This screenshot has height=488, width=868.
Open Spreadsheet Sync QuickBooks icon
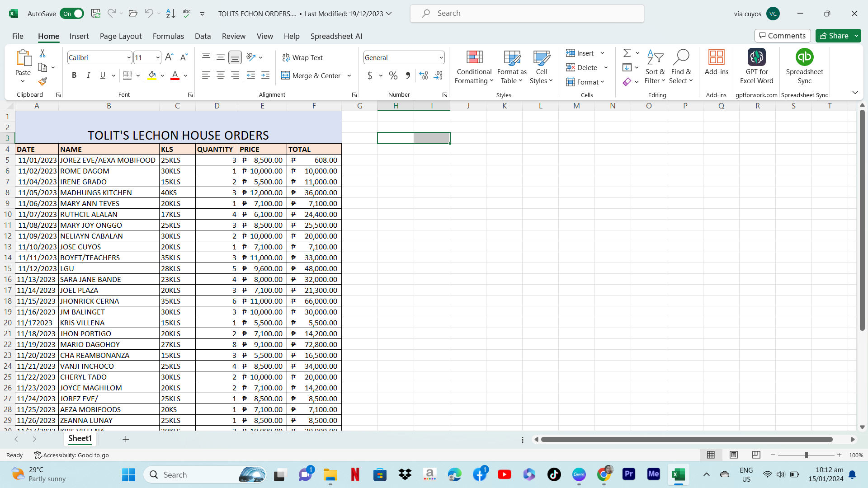pyautogui.click(x=805, y=66)
